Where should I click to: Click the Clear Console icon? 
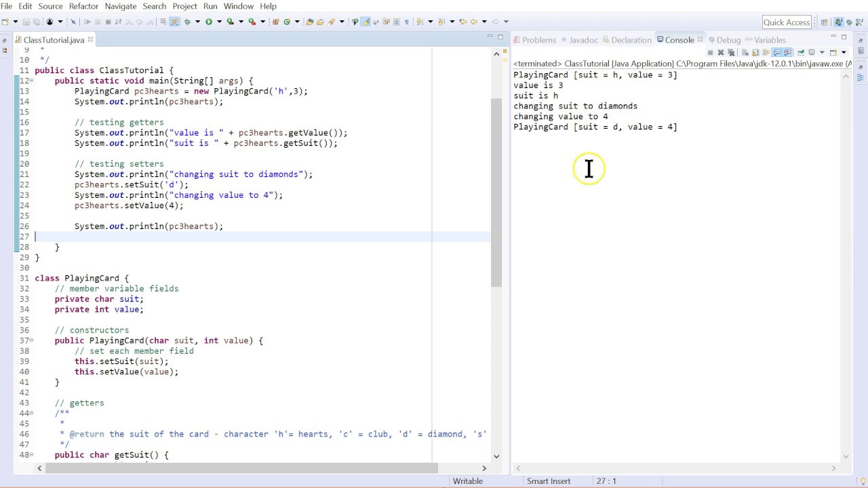pyautogui.click(x=745, y=52)
